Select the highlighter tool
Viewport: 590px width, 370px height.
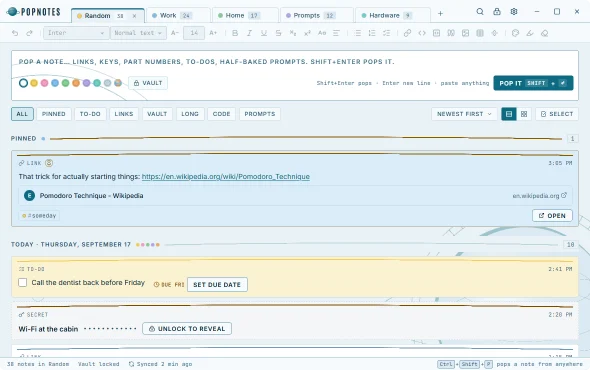[x=530, y=33]
